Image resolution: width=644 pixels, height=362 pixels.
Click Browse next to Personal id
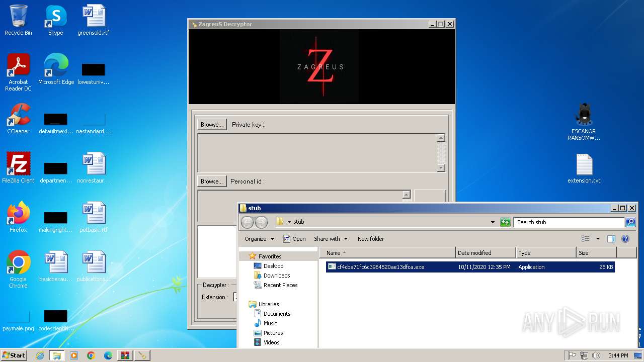click(x=212, y=182)
